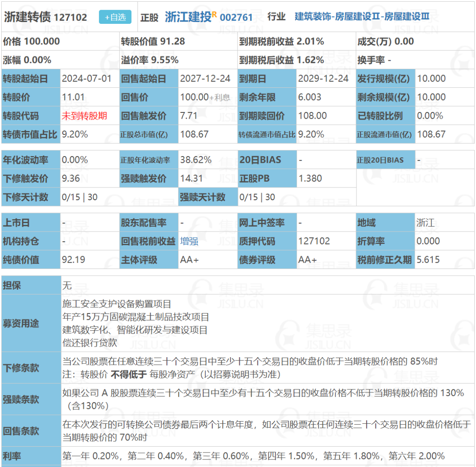Open the 浙江建投 stock link
The image size is (476, 467).
click(188, 17)
